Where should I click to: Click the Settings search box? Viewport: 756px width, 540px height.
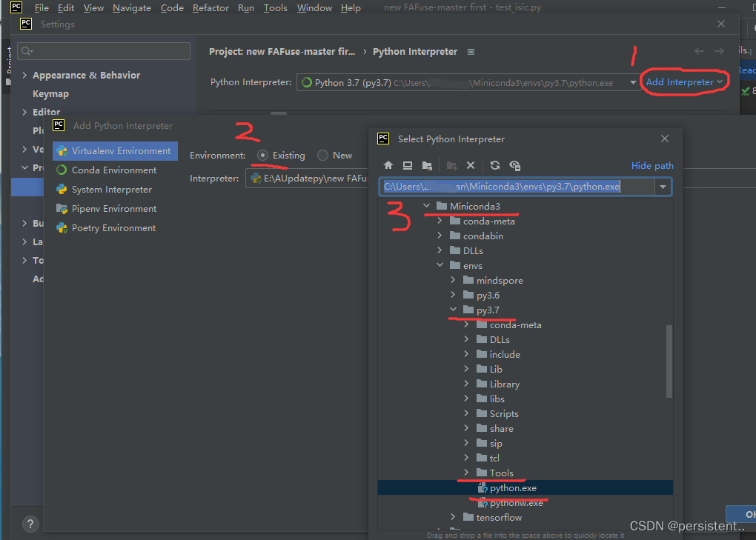[x=104, y=51]
